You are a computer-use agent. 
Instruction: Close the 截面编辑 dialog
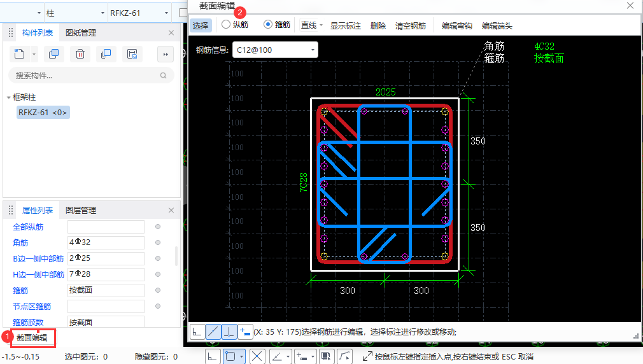pyautogui.click(x=630, y=5)
